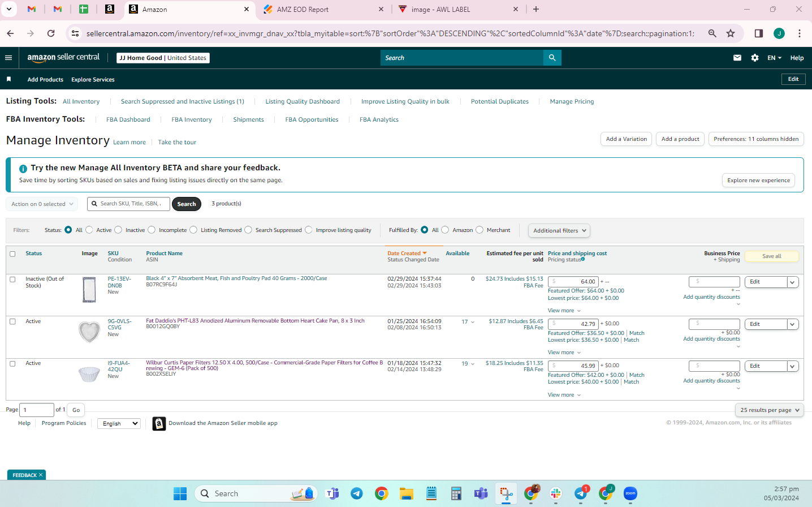Expand the available quantity 17 chevron
This screenshot has width=812, height=507.
[x=473, y=322]
